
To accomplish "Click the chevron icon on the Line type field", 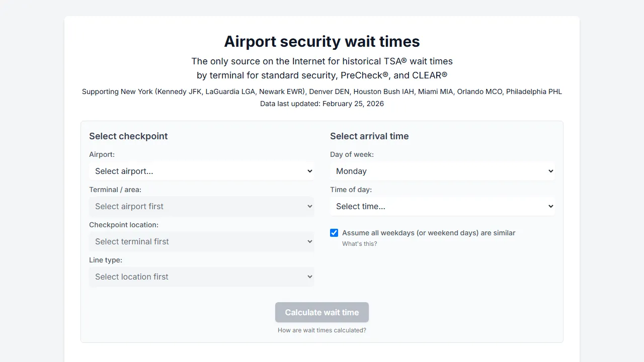I will tap(309, 277).
